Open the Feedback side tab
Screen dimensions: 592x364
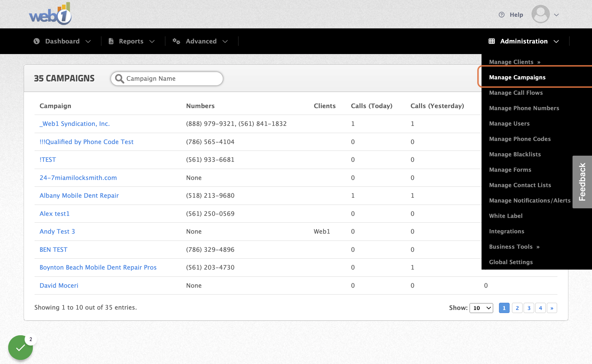[582, 182]
